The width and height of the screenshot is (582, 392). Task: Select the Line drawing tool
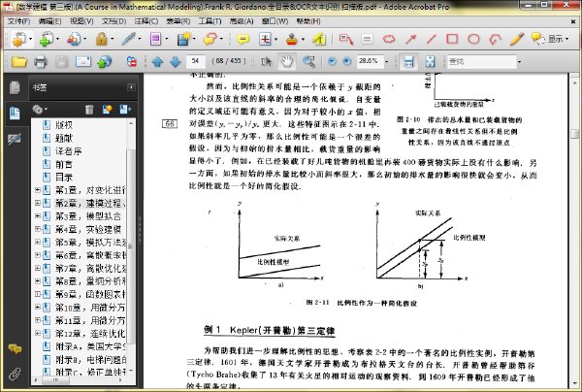click(x=432, y=39)
